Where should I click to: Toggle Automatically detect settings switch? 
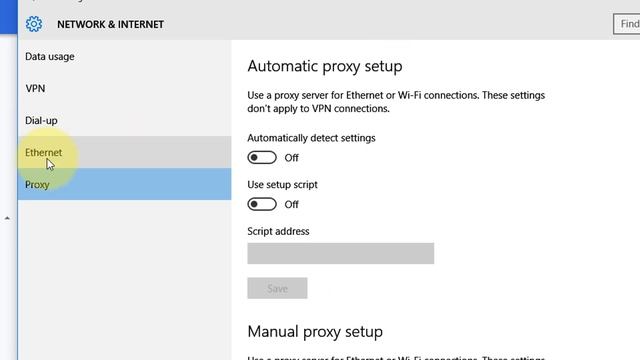(262, 158)
